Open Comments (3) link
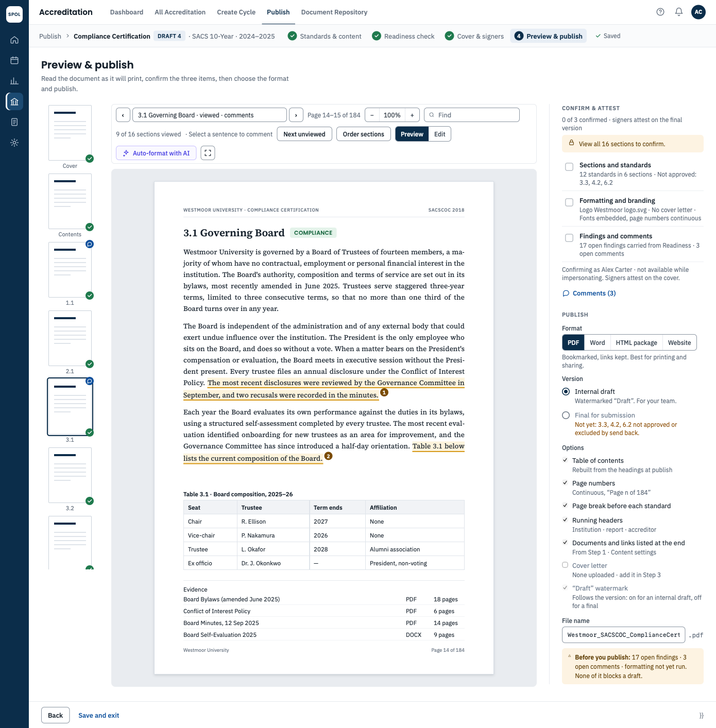 (589, 293)
